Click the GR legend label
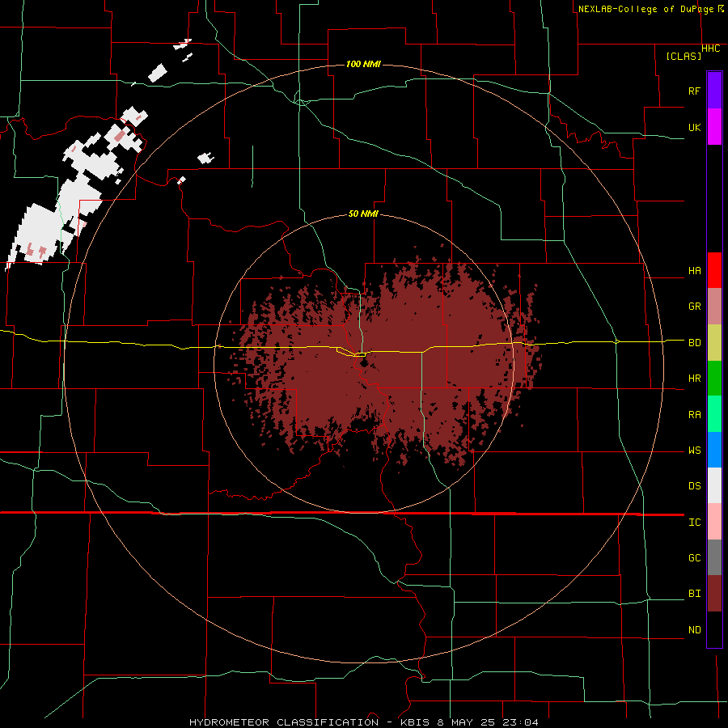728x728 pixels. pyautogui.click(x=694, y=307)
